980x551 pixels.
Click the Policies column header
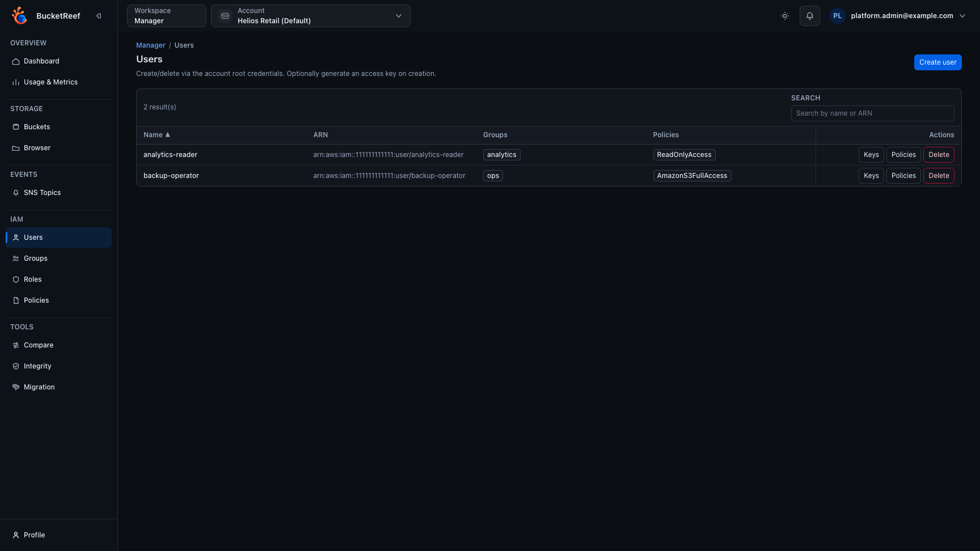666,135
